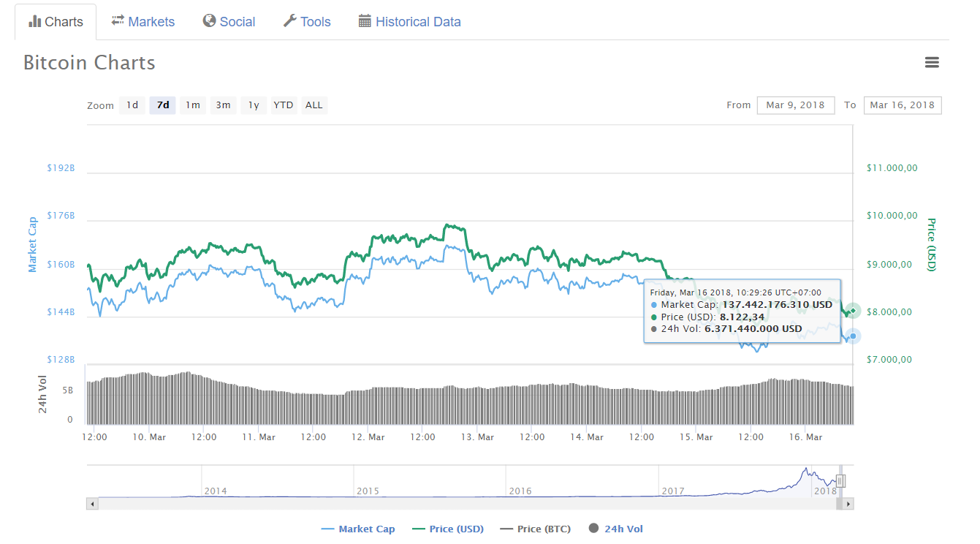Open the Charts tab
The image size is (980, 544).
click(x=56, y=22)
